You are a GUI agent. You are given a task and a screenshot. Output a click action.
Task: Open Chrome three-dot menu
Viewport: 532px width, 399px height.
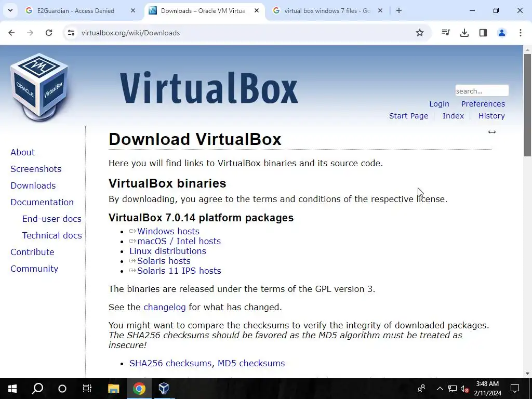coord(521,33)
